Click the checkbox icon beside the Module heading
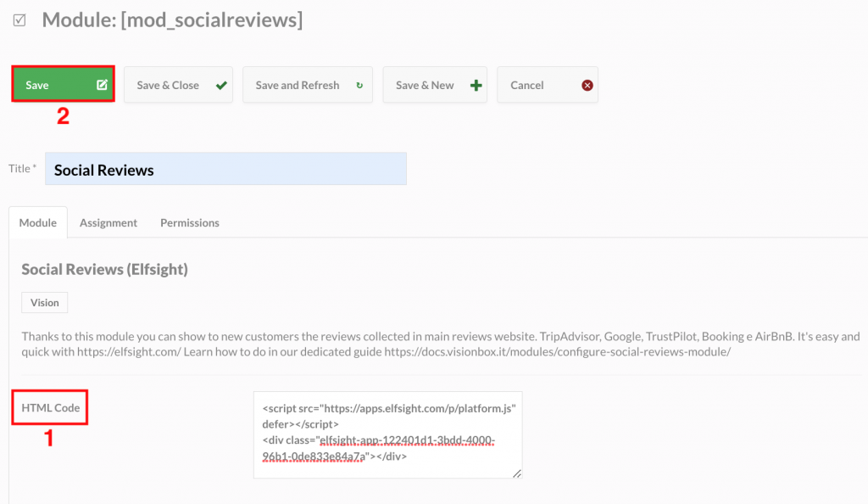Screen dimensions: 868x504 pos(19,20)
